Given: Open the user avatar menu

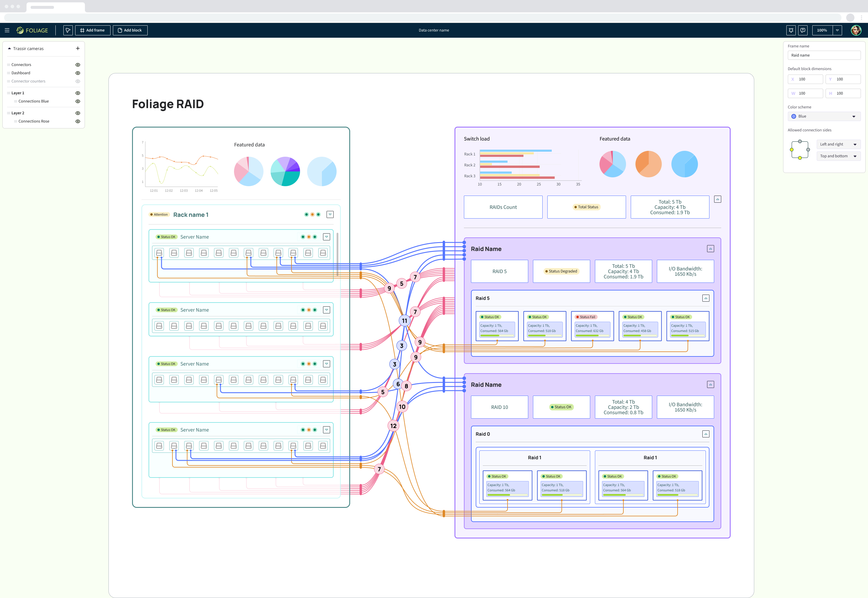Looking at the screenshot, I should [856, 30].
